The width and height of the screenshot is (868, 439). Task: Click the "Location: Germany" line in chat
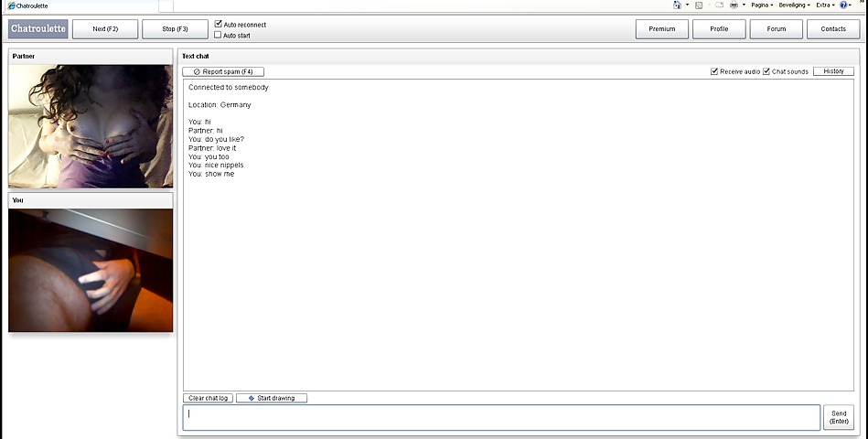220,104
